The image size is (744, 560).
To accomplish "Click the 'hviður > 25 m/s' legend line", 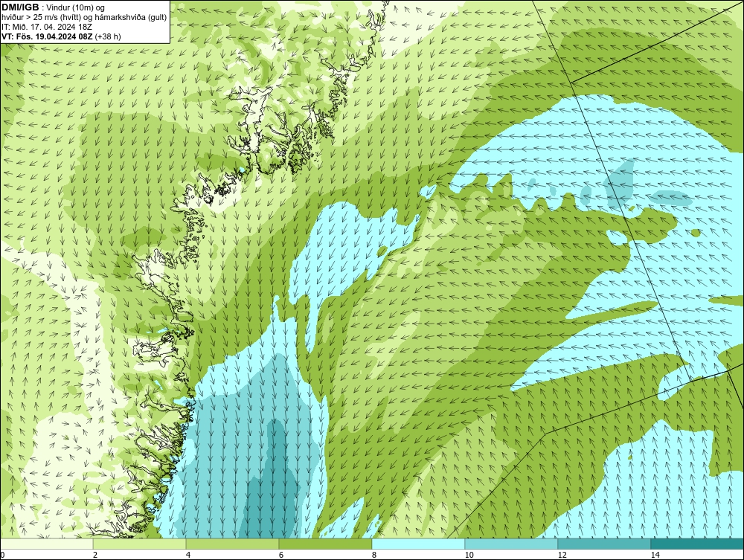I will coord(84,18).
